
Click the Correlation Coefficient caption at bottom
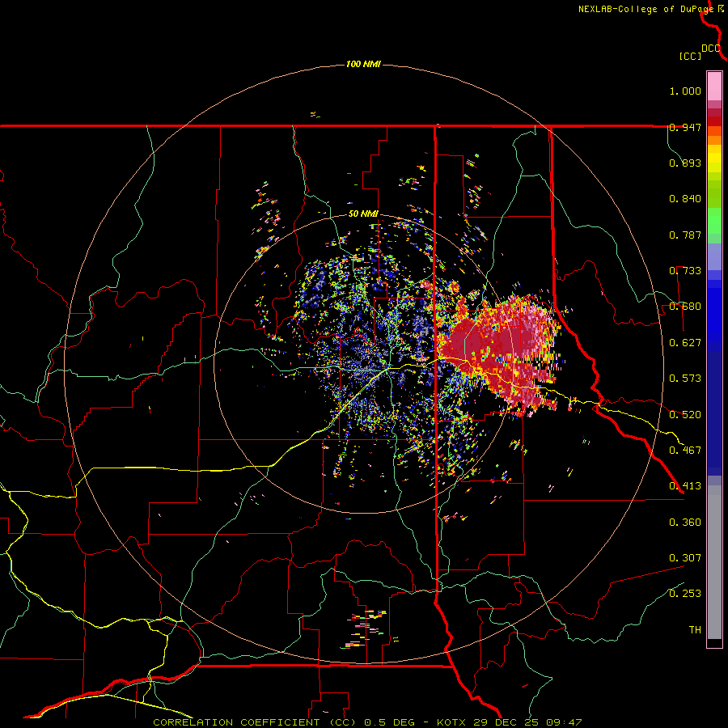pos(367,722)
